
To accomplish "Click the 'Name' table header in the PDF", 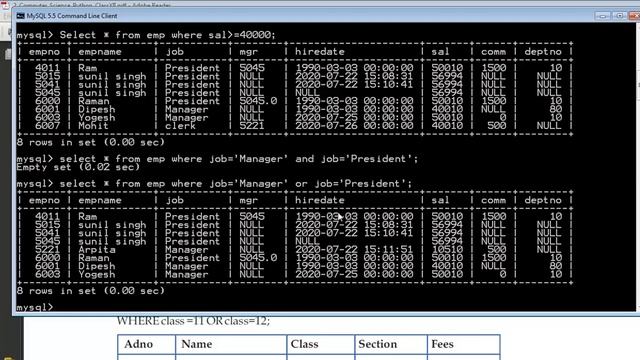I will click(196, 344).
